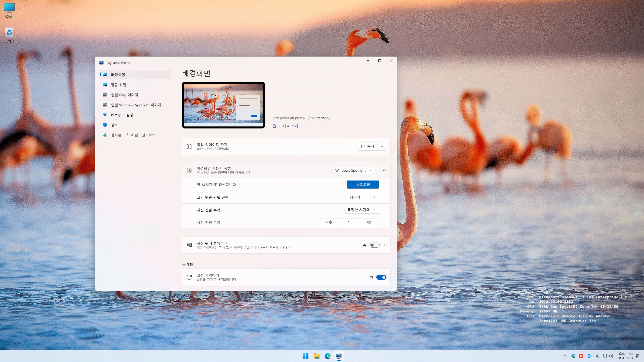Click the copy caption document icon
Viewport: 644px width, 362px height.
pos(274,126)
